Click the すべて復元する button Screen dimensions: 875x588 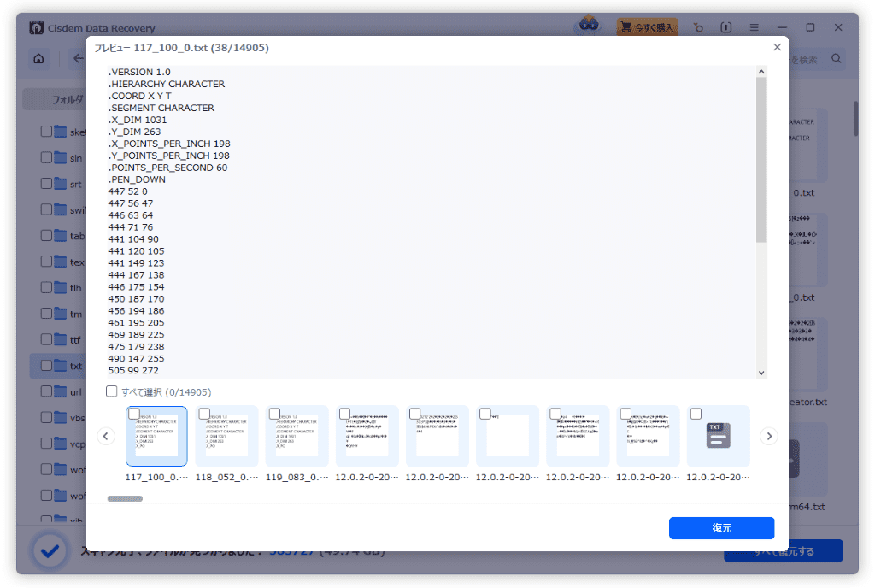[x=783, y=551]
